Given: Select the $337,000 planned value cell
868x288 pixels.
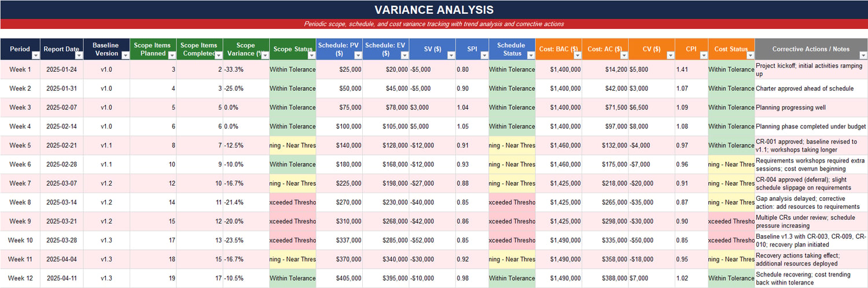Looking at the screenshot, I should [339, 240].
